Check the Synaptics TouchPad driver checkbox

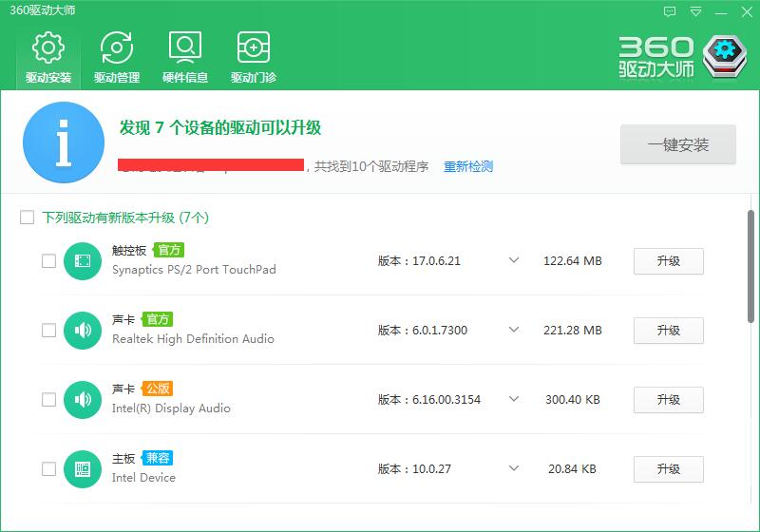49,260
